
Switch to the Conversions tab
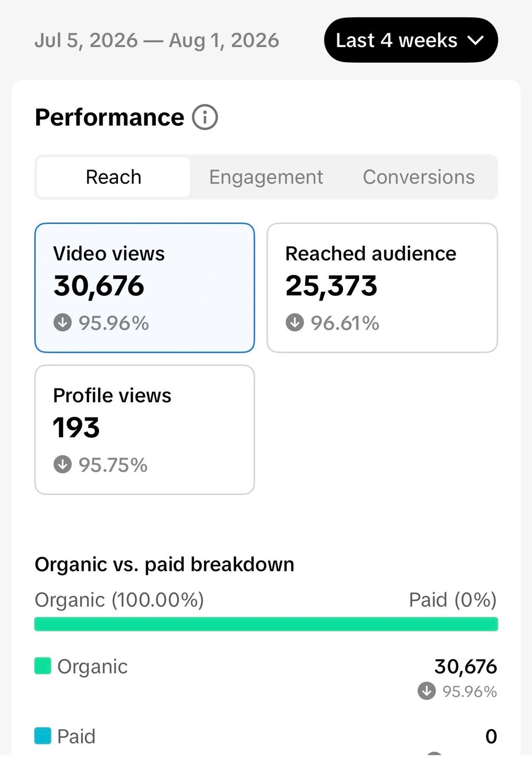coord(419,177)
